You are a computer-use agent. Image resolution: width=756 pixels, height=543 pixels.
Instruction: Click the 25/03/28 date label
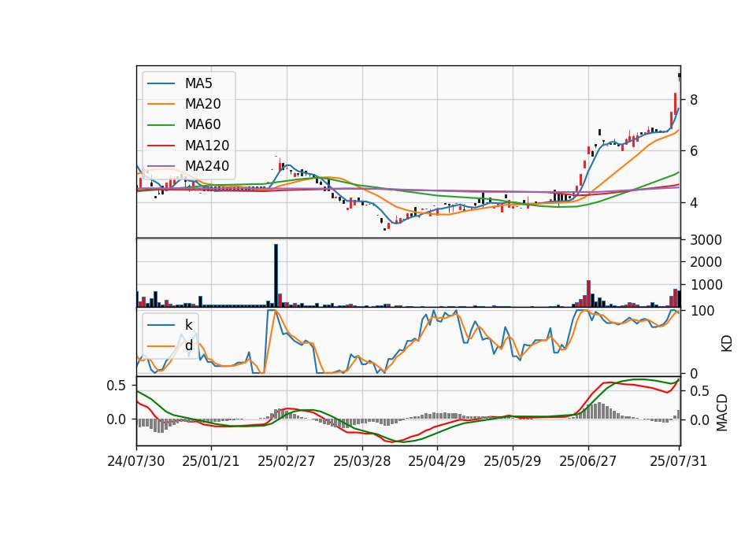pos(361,461)
